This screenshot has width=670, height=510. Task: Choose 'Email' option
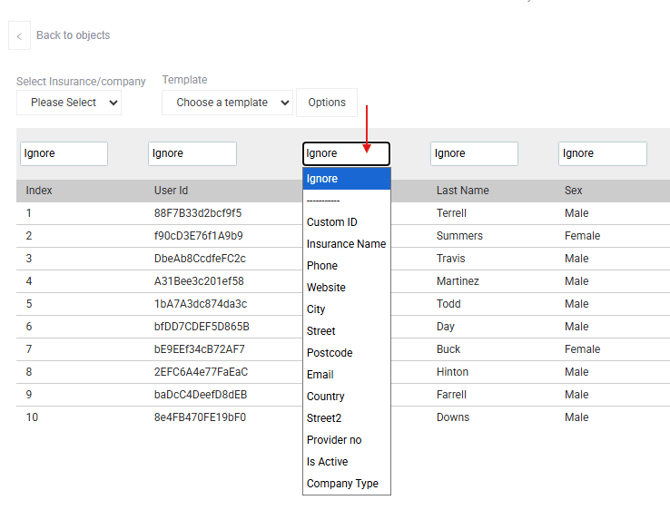coord(347,375)
